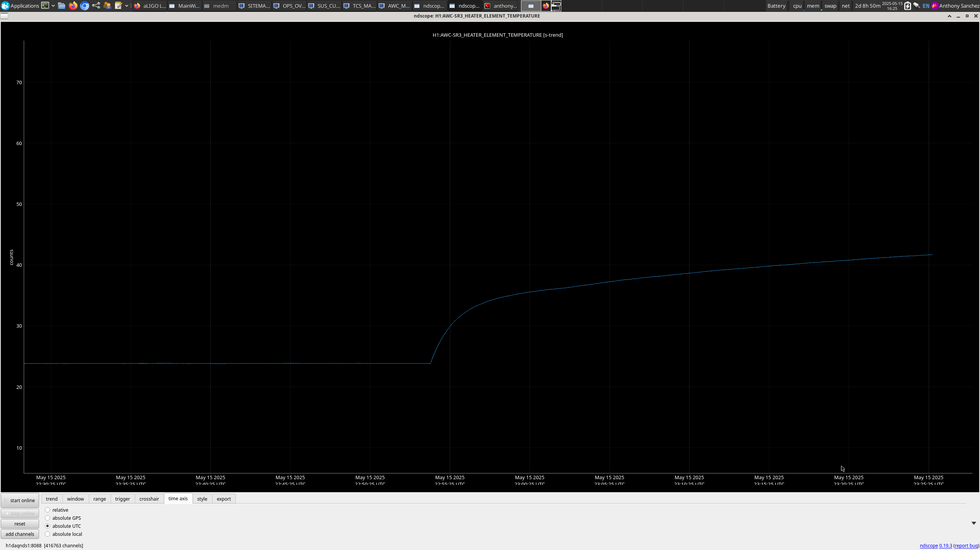Select the absolute UTC radio button
The image size is (980, 550).
coord(47,526)
